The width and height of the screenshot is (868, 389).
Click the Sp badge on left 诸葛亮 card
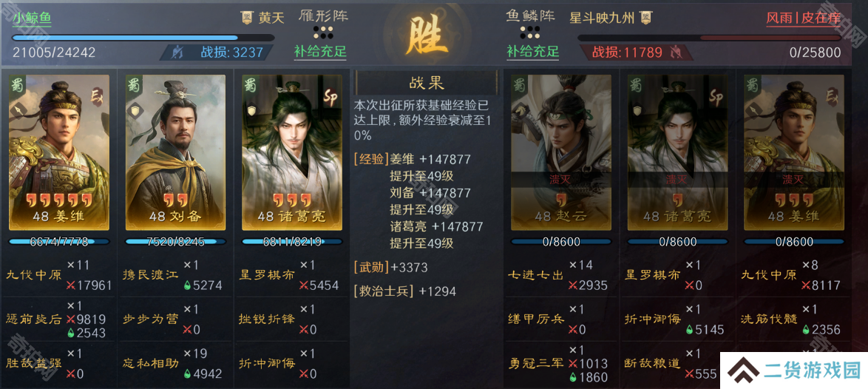(x=330, y=98)
